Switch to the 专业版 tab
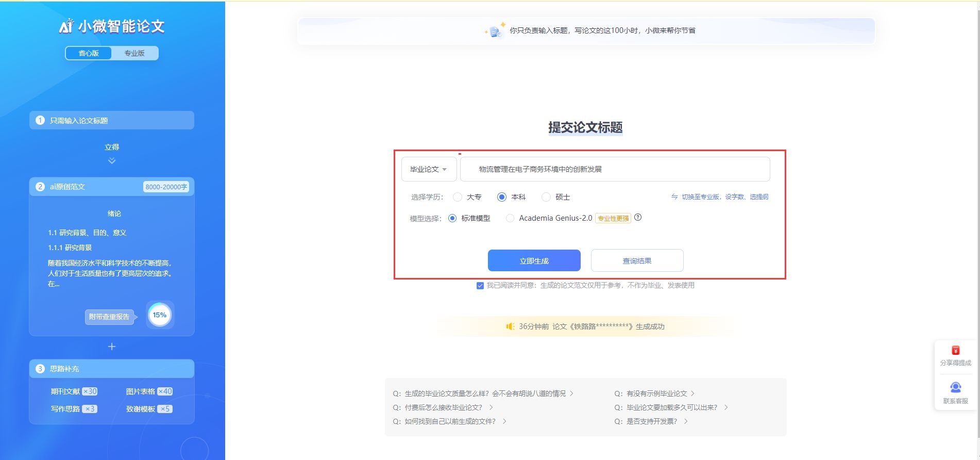The image size is (980, 460). coord(134,53)
